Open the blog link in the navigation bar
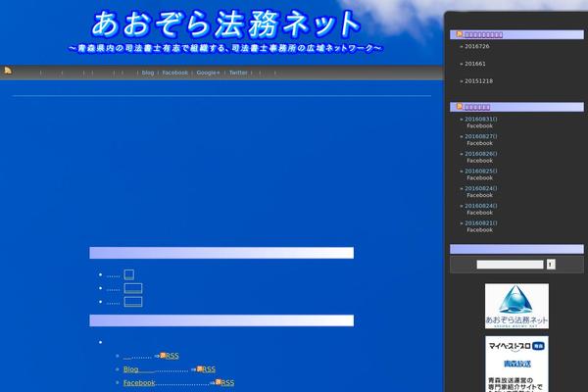Viewport: 588px width, 392px height. [148, 73]
